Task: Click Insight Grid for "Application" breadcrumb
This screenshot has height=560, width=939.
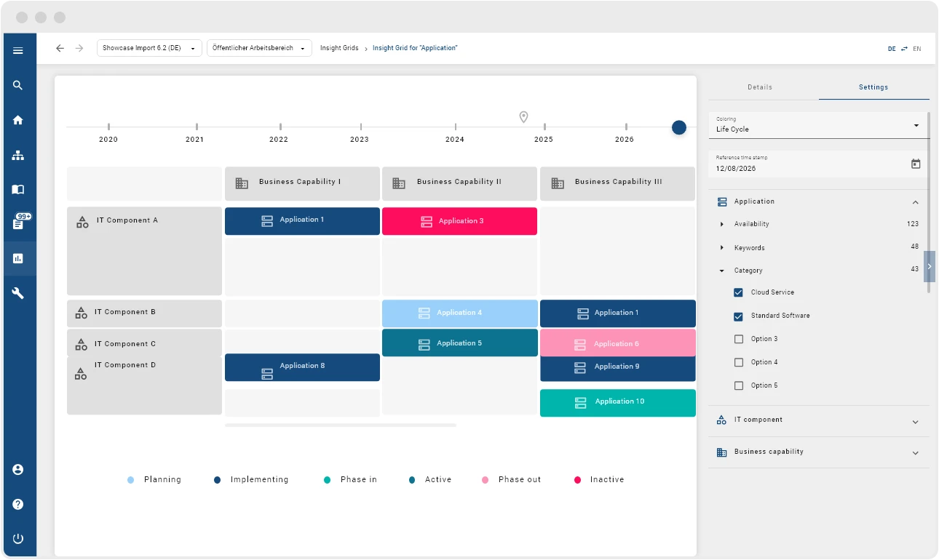Action: 415,48
